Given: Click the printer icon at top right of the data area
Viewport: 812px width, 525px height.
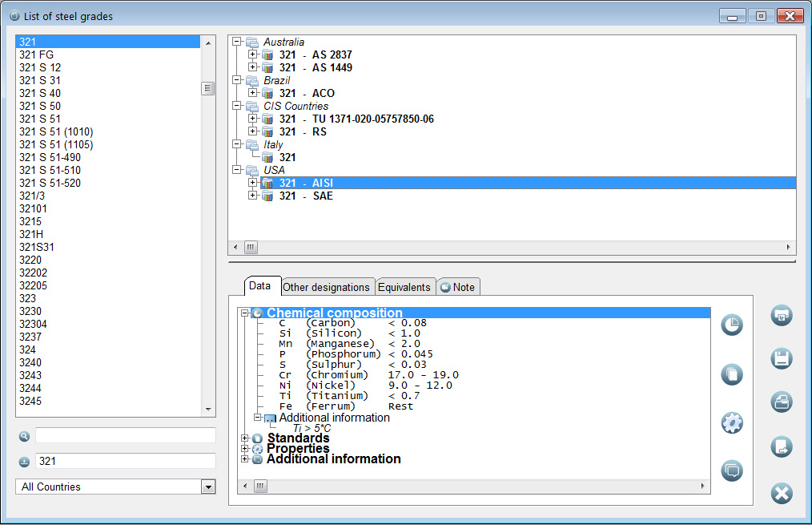Looking at the screenshot, I should pyautogui.click(x=782, y=315).
